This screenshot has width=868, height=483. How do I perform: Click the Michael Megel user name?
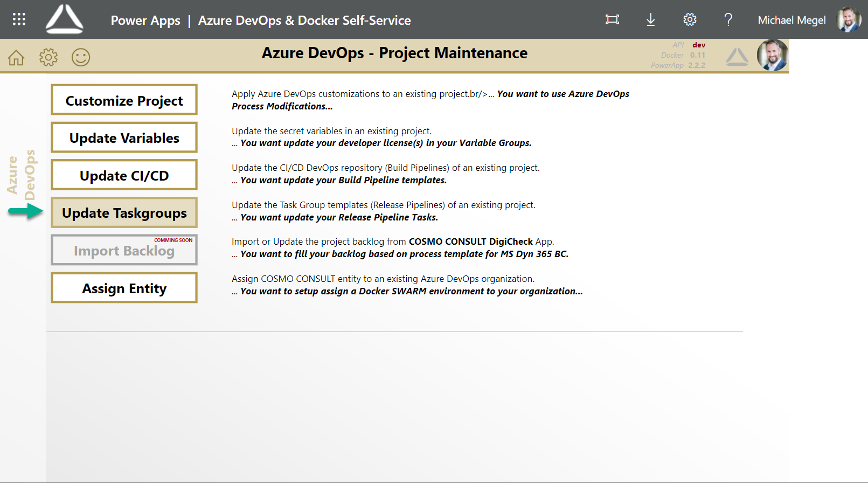coord(791,20)
